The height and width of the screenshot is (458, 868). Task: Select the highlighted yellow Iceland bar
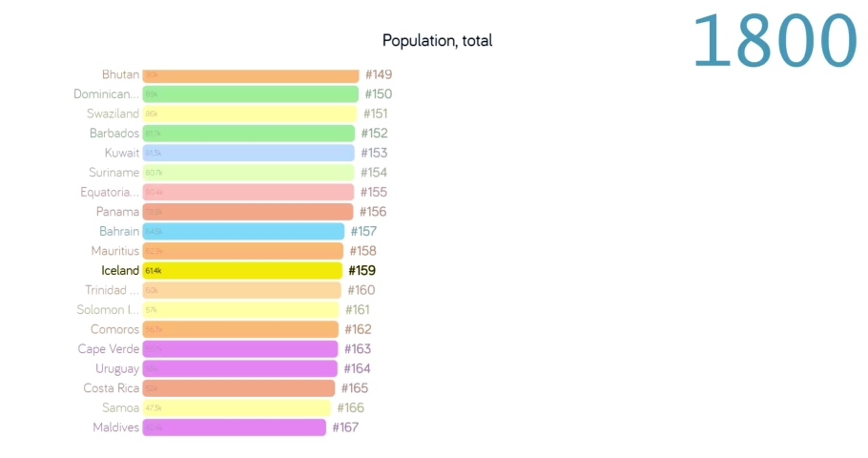[x=242, y=271]
